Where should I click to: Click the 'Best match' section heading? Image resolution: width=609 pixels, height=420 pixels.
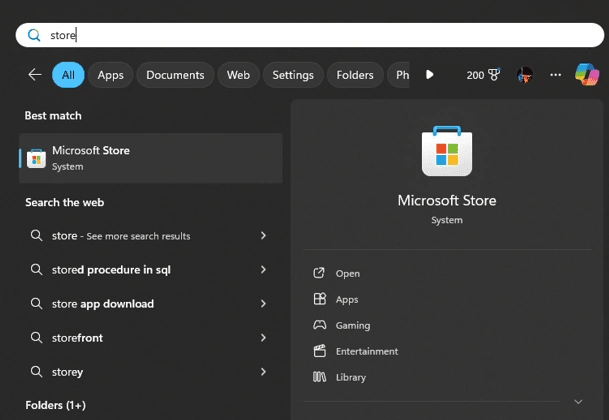tap(53, 116)
